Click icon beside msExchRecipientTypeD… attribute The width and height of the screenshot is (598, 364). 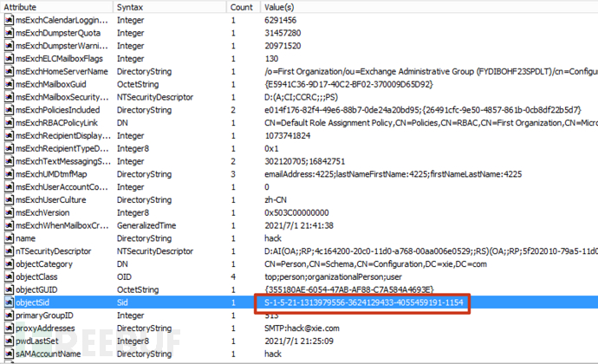(x=10, y=148)
